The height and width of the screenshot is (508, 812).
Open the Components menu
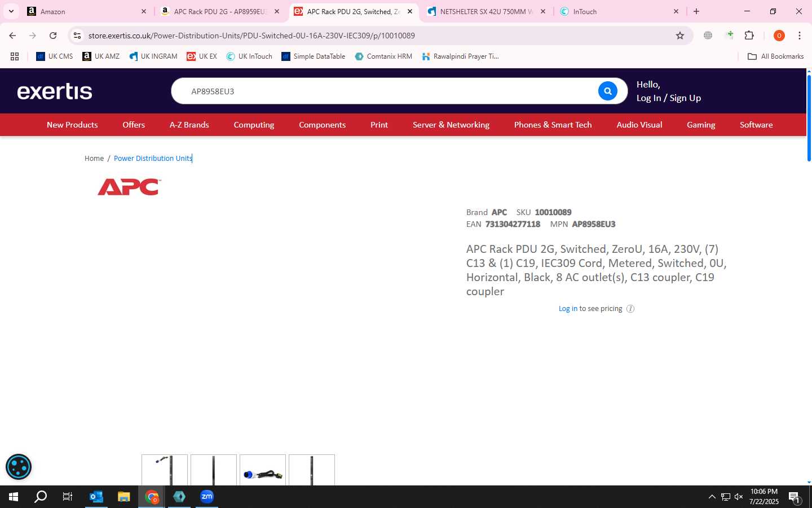point(322,125)
